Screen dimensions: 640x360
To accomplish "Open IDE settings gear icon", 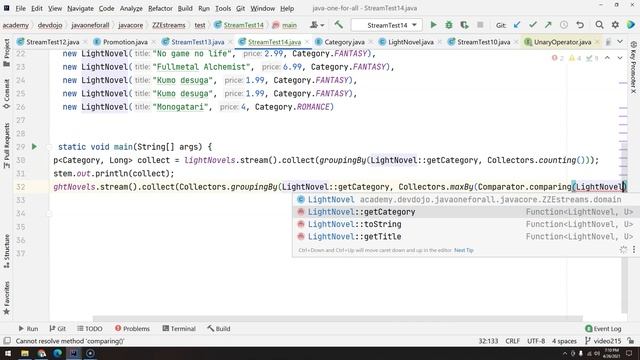I will [x=615, y=25].
